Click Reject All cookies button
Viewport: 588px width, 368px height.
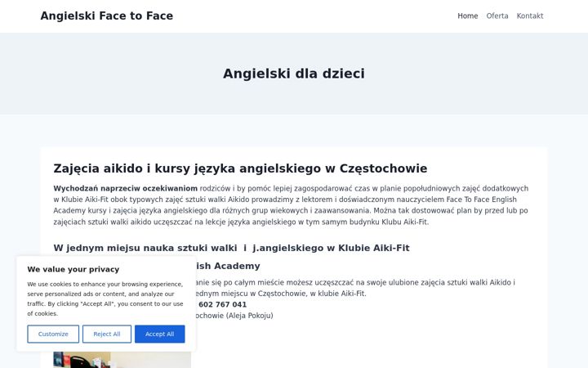click(107, 334)
